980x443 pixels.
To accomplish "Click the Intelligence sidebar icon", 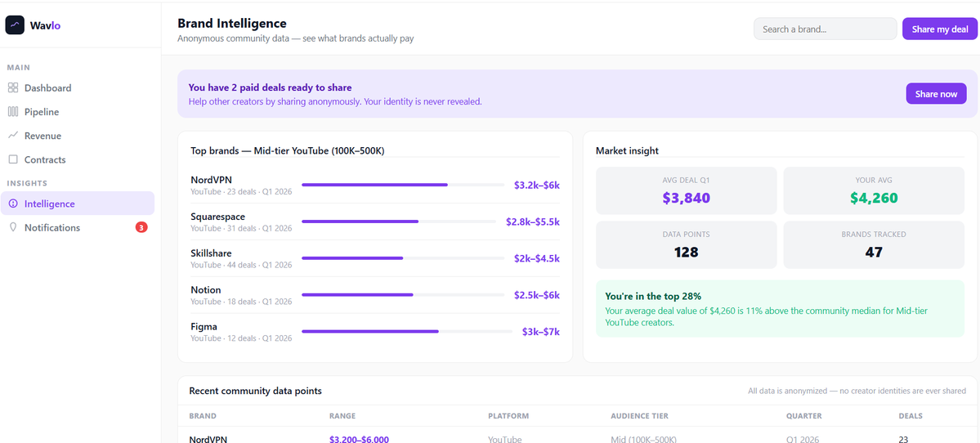I will click(x=13, y=204).
